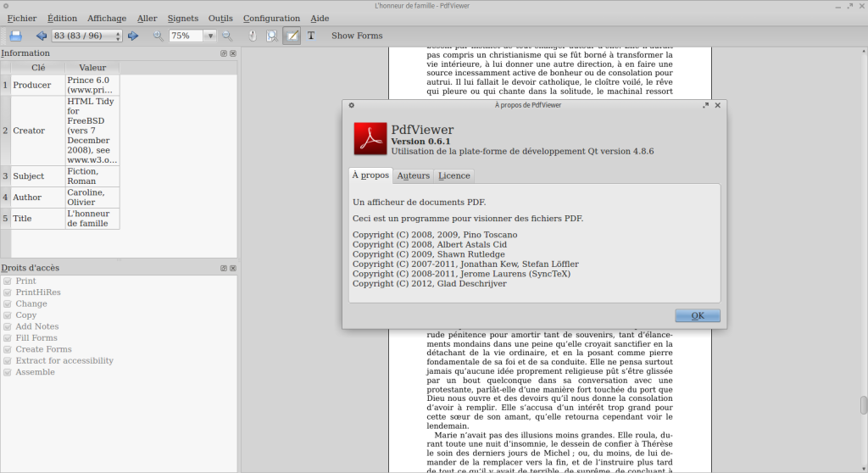Screen dimensions: 868x473
Task: Click the value cell 'Caroline, Olivier'
Action: [92, 198]
